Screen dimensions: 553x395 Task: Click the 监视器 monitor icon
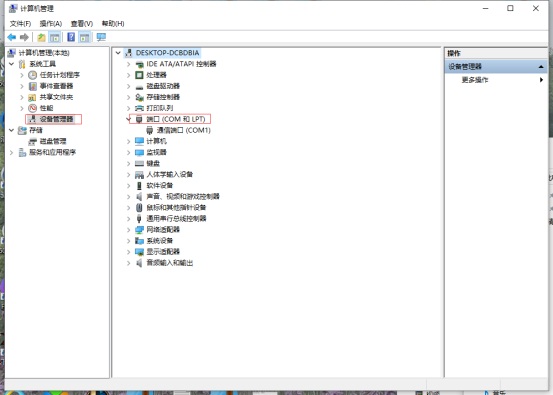139,152
